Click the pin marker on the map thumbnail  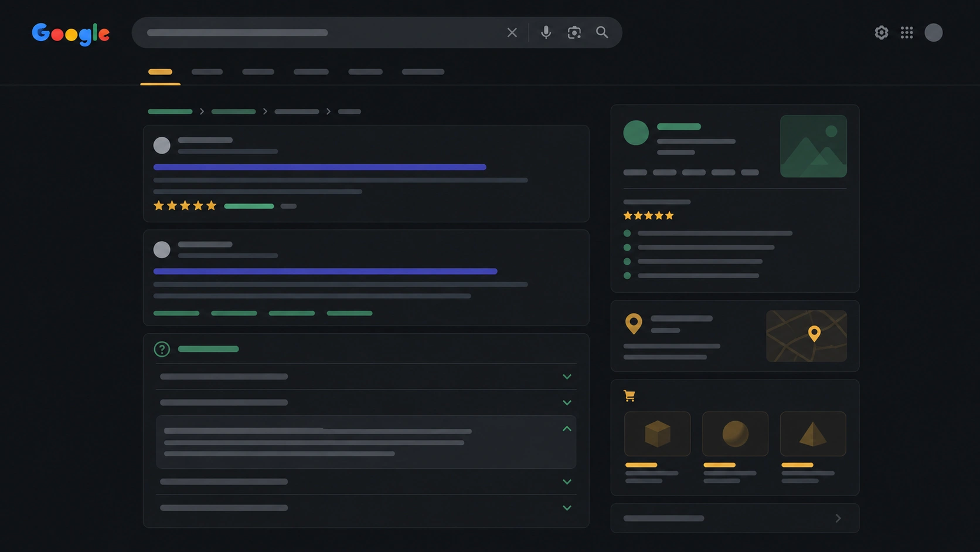pyautogui.click(x=814, y=334)
